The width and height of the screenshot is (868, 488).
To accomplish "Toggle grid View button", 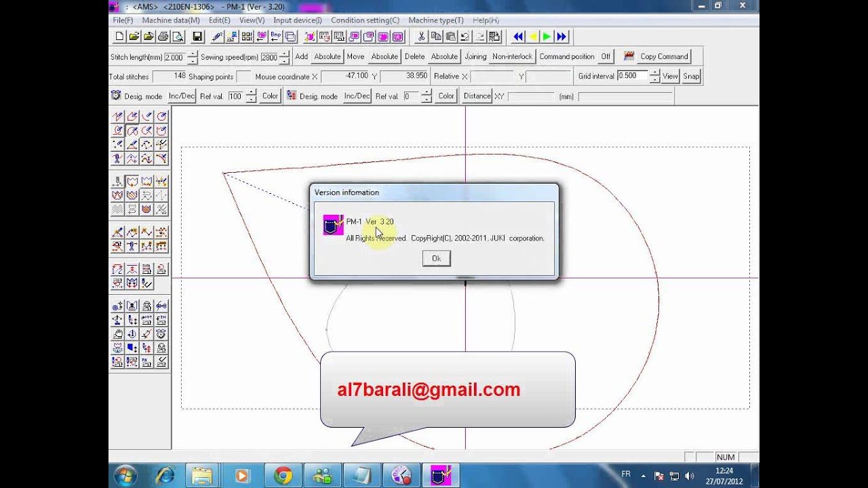I will pos(670,76).
